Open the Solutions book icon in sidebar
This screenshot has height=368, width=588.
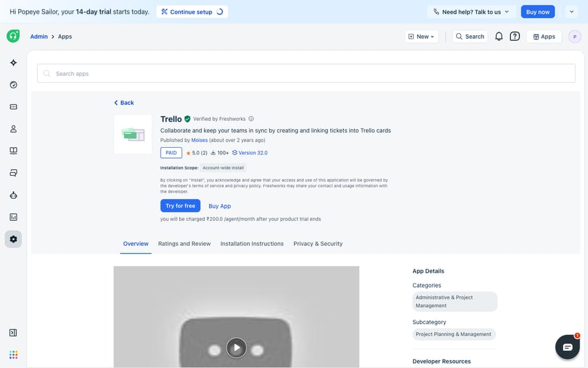tap(14, 151)
